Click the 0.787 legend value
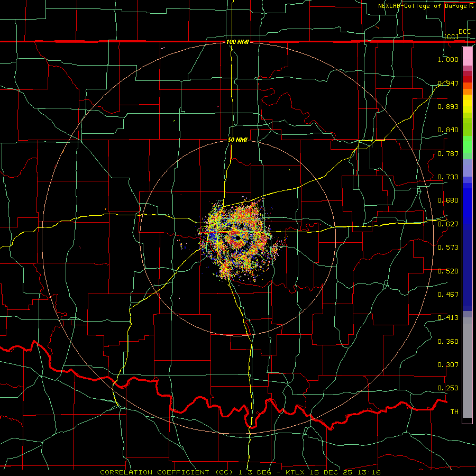 click(448, 153)
